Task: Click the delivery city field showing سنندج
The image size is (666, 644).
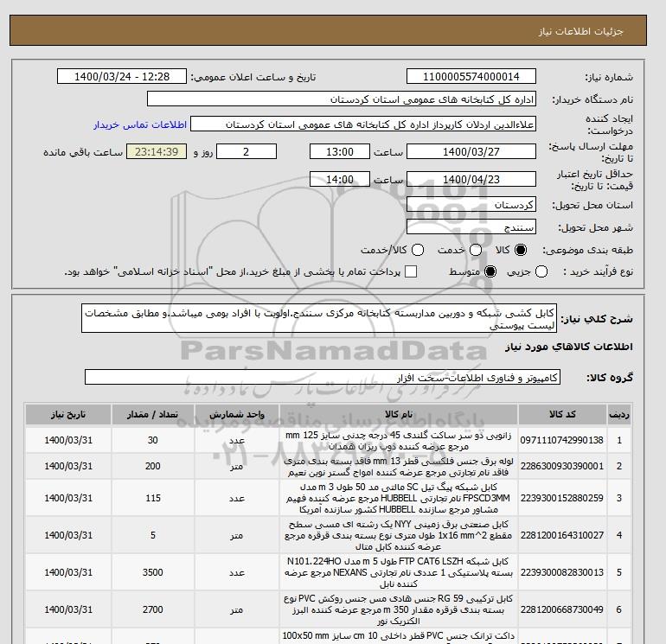Action: (471, 227)
